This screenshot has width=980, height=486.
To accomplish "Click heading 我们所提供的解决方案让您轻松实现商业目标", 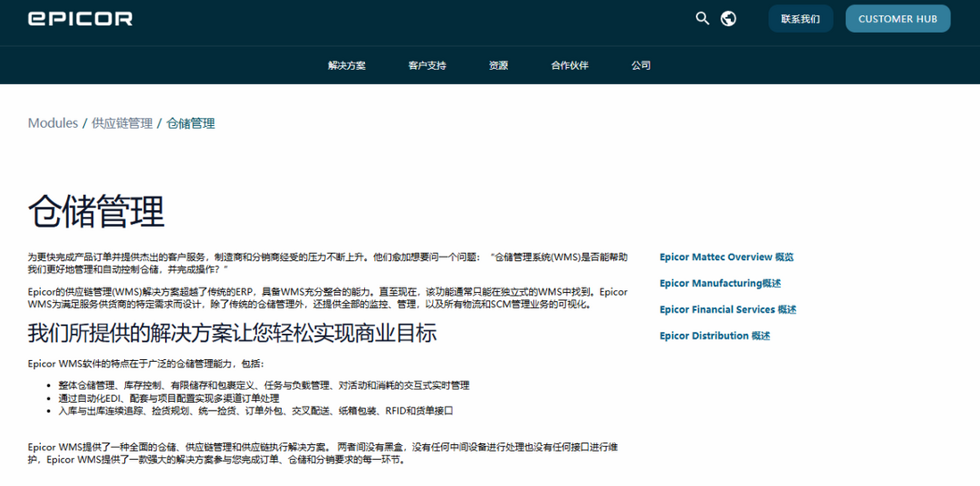I will pyautogui.click(x=232, y=333).
